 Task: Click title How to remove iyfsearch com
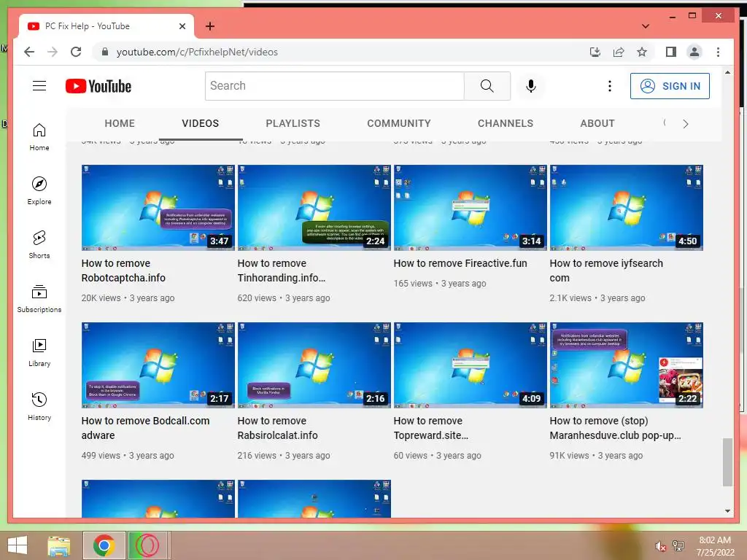[606, 271]
